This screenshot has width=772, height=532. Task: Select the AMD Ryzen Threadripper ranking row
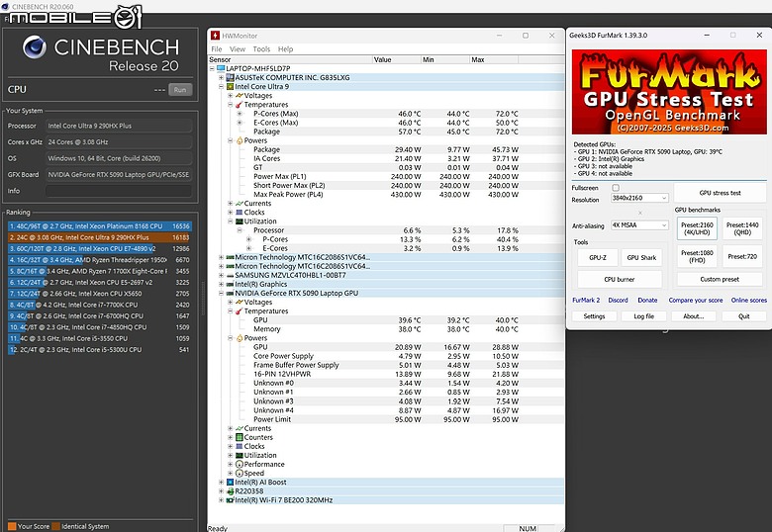(x=99, y=260)
